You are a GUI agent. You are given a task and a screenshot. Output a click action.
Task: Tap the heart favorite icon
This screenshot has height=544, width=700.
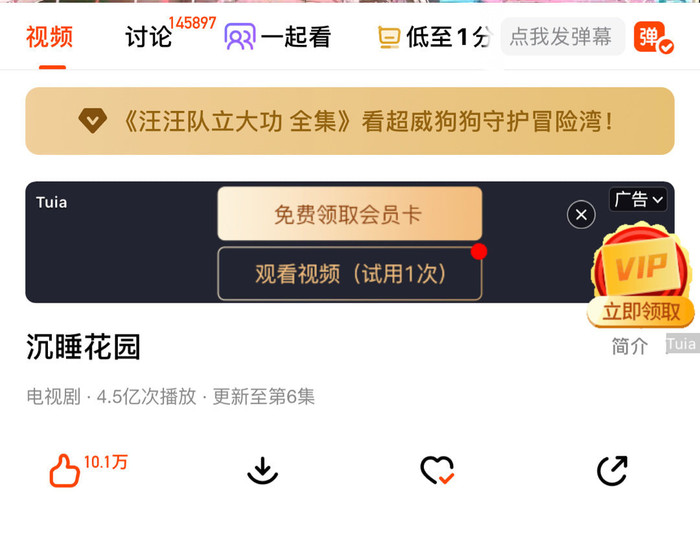click(x=438, y=470)
